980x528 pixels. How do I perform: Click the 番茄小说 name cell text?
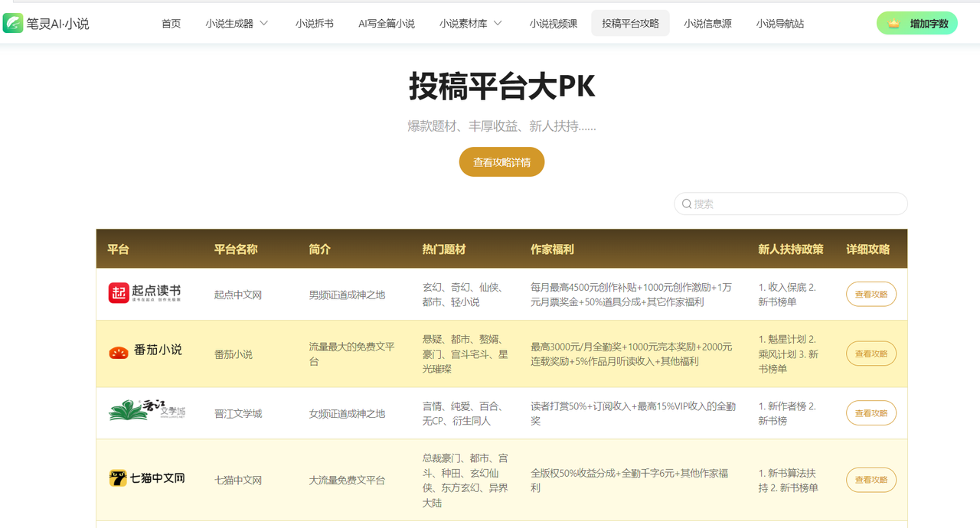click(234, 354)
